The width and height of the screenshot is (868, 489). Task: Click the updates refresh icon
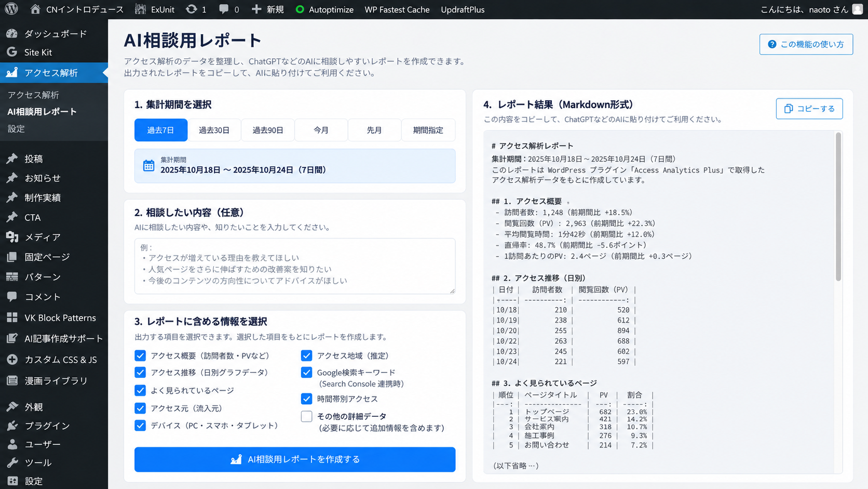191,9
